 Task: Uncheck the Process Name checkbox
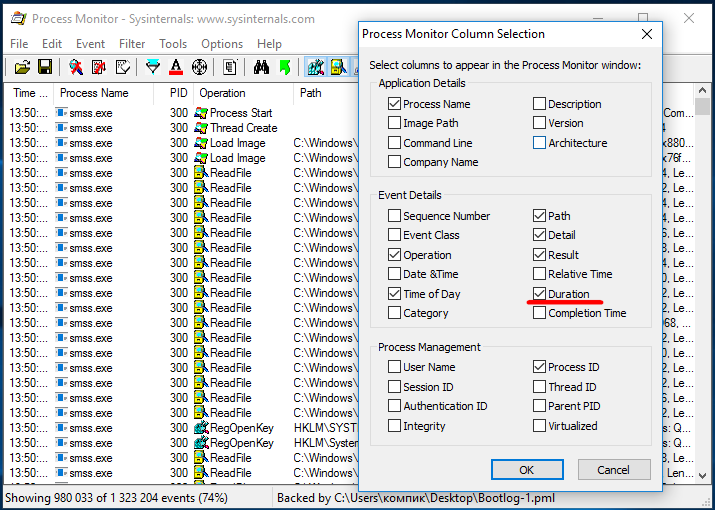pos(394,104)
